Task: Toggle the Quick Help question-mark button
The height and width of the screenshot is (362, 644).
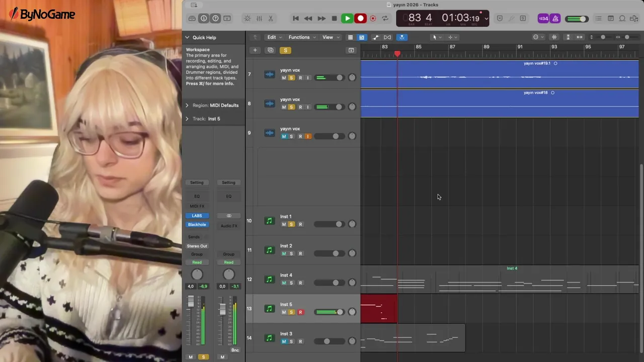Action: [x=215, y=19]
